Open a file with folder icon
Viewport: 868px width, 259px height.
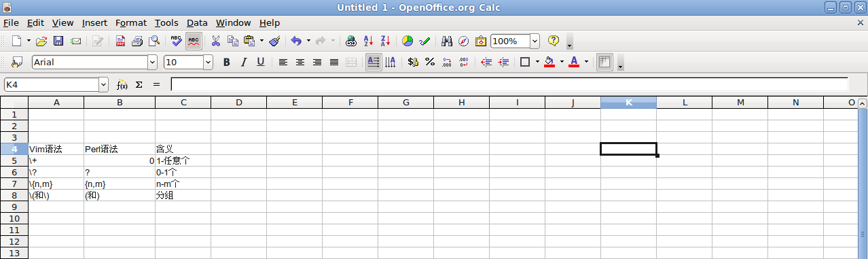click(x=41, y=41)
